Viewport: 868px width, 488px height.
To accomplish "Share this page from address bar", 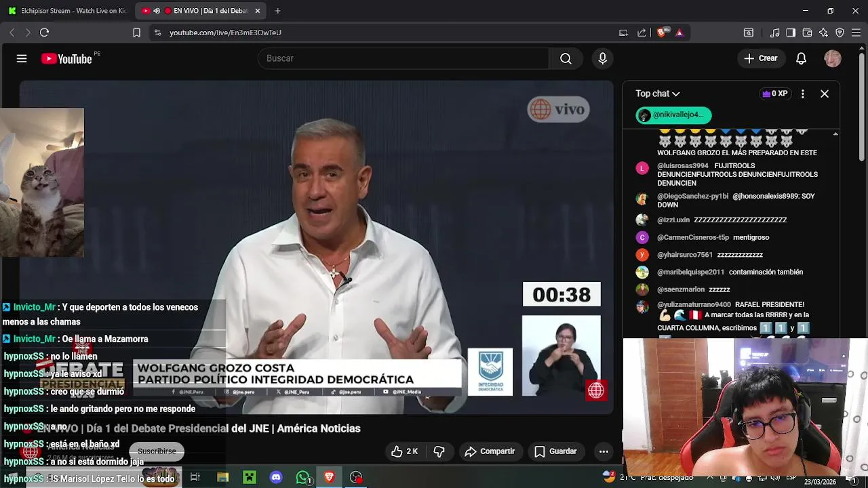I will pyautogui.click(x=642, y=33).
